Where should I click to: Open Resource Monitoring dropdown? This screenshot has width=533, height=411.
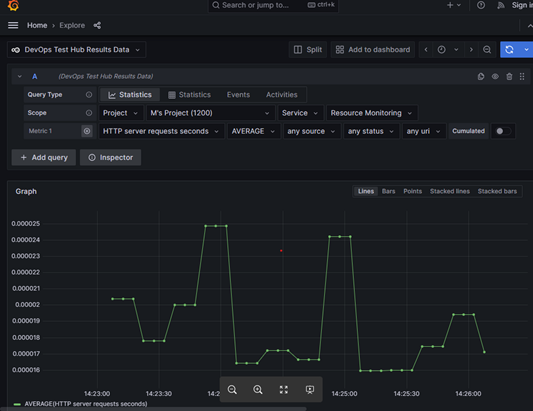click(372, 113)
